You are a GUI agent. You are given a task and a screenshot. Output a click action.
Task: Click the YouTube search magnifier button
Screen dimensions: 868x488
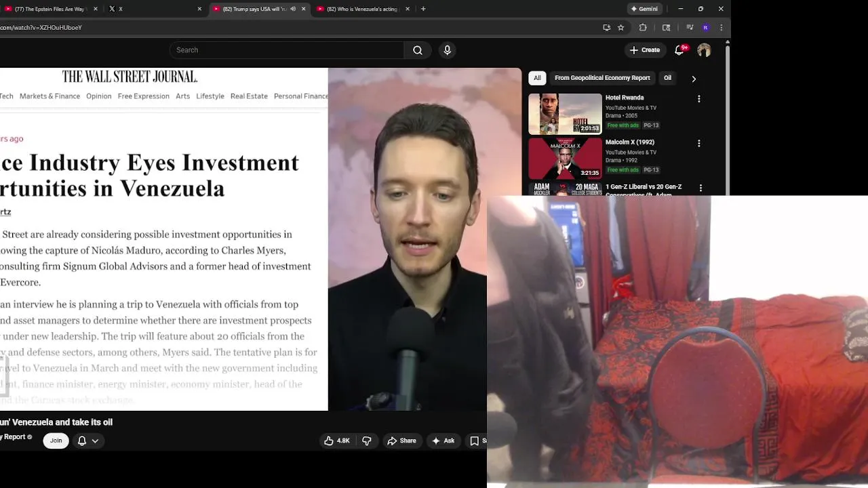[418, 50]
